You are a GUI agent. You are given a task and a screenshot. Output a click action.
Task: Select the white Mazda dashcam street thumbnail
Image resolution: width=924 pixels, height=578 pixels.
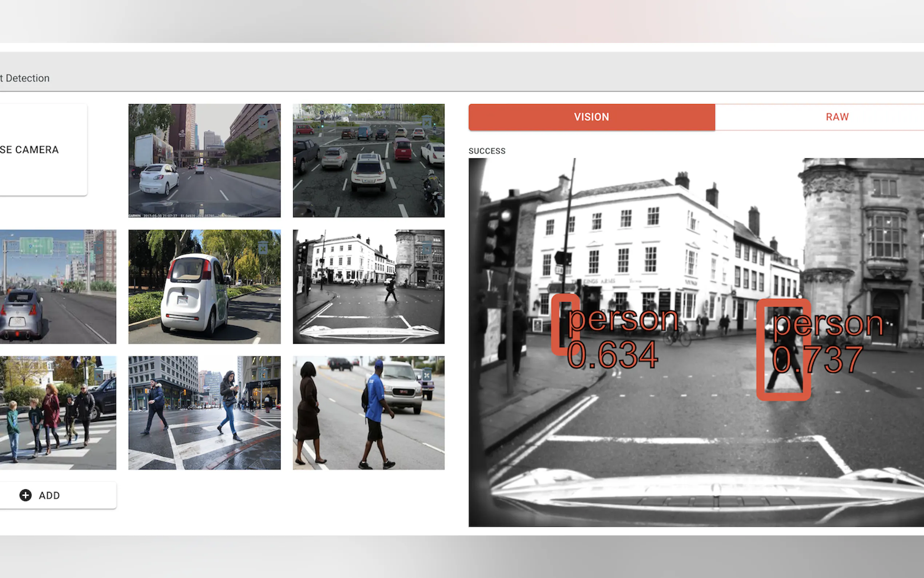tap(204, 161)
